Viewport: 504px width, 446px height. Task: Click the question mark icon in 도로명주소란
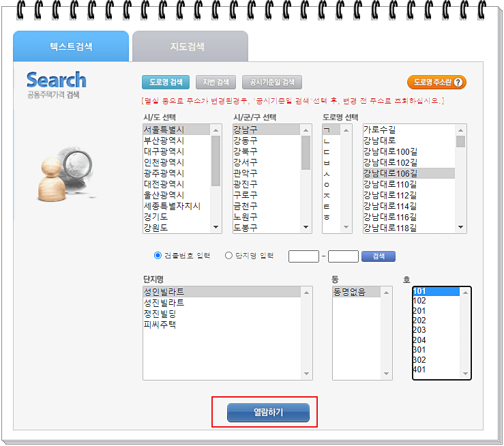[x=458, y=83]
